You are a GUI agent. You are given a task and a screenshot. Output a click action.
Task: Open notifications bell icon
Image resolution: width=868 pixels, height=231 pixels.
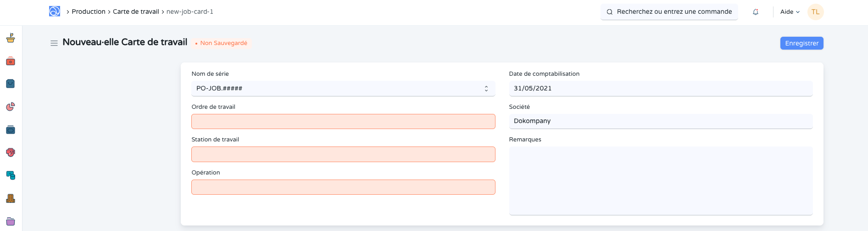[755, 12]
